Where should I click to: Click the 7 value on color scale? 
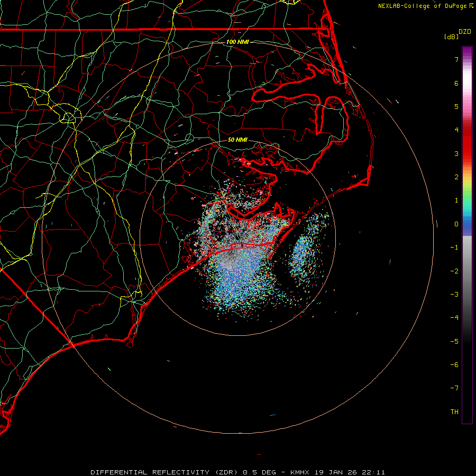pyautogui.click(x=456, y=59)
